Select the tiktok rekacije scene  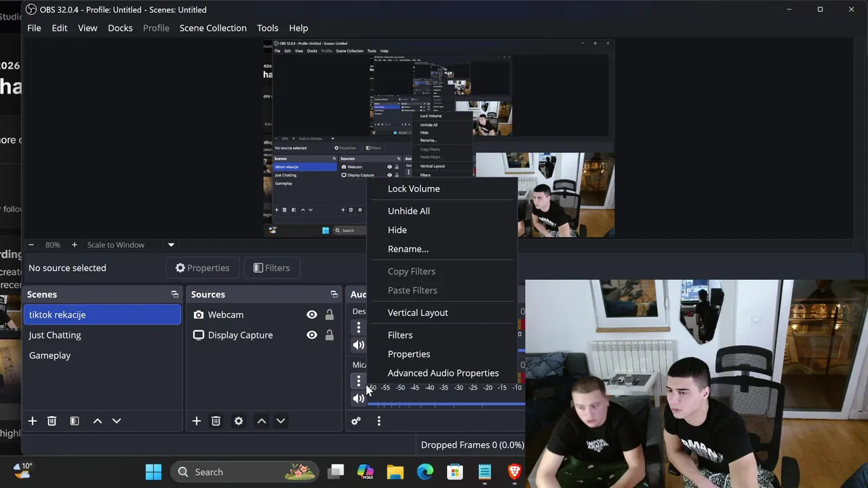(x=102, y=314)
